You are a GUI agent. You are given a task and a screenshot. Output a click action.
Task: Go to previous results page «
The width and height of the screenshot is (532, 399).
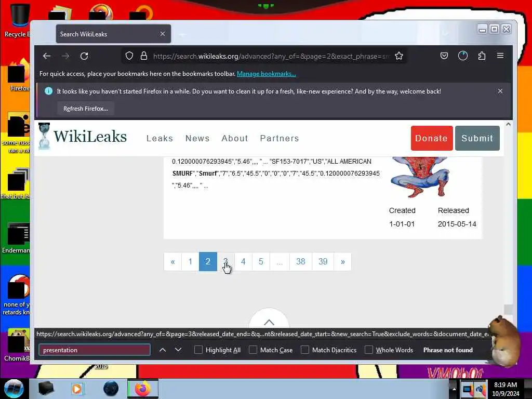click(x=172, y=262)
